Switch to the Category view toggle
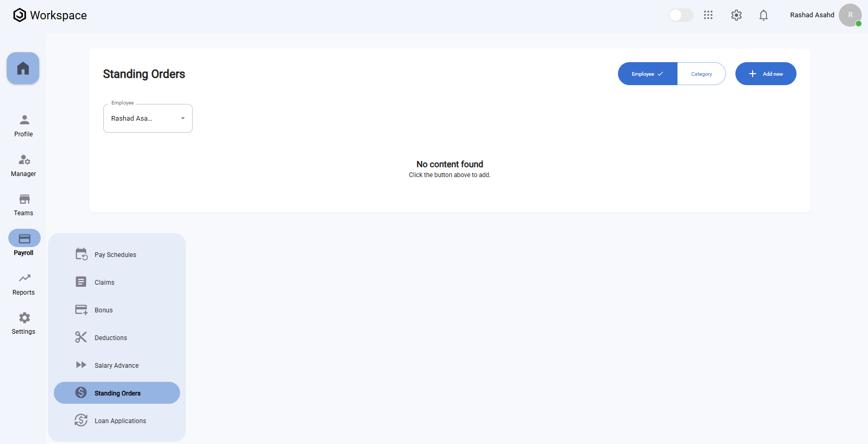This screenshot has width=868, height=444. click(701, 74)
